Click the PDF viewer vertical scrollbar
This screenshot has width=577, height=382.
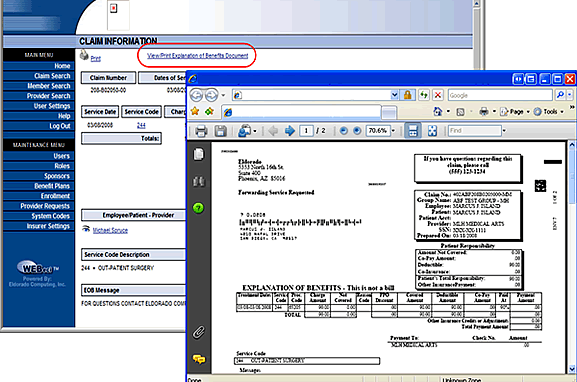[572, 257]
